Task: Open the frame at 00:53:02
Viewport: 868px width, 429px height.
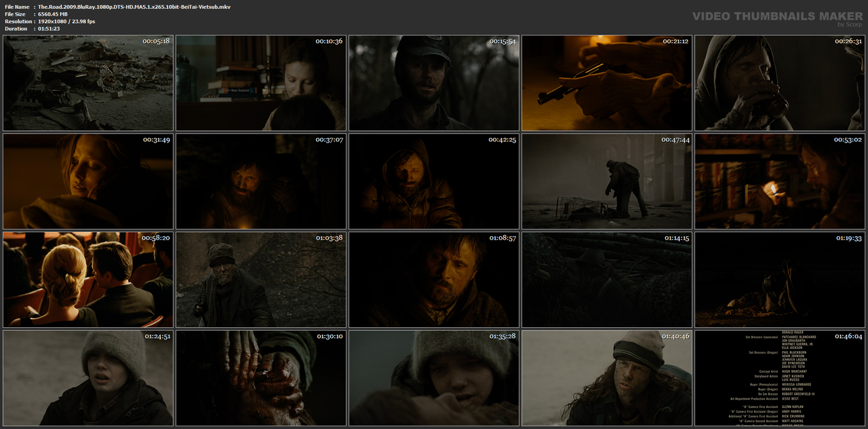Action: [780, 181]
